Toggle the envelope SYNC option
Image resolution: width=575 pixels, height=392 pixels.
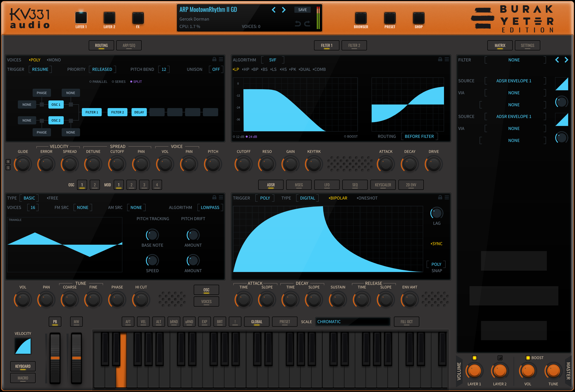pyautogui.click(x=437, y=244)
